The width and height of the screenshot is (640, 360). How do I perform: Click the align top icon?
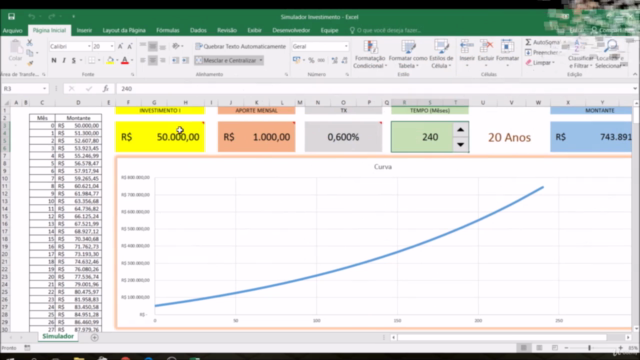(143, 46)
